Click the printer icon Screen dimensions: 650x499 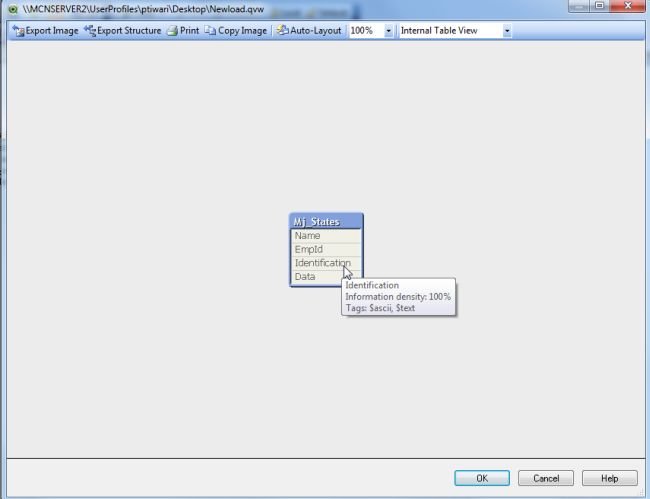click(x=172, y=31)
